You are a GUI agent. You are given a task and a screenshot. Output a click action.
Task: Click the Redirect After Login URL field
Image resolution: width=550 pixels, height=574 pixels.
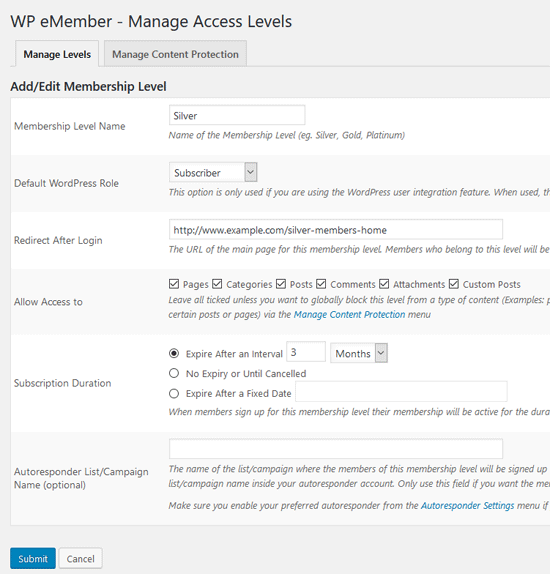336,230
